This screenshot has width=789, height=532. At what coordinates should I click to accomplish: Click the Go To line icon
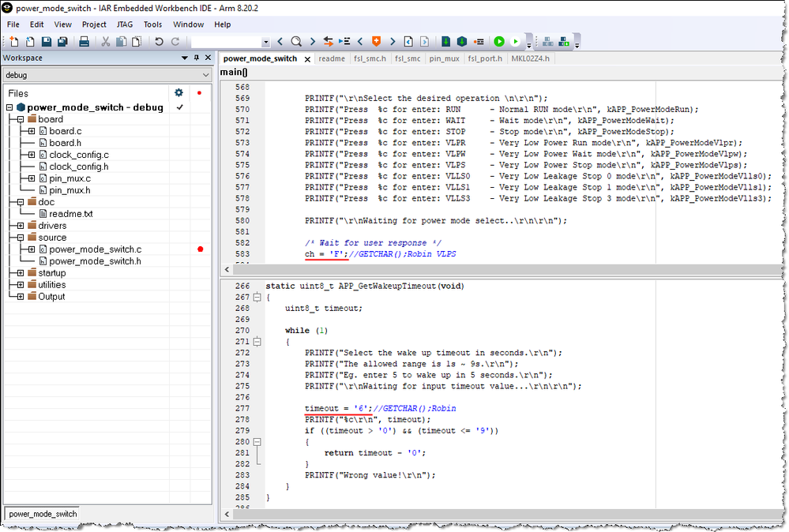click(344, 42)
